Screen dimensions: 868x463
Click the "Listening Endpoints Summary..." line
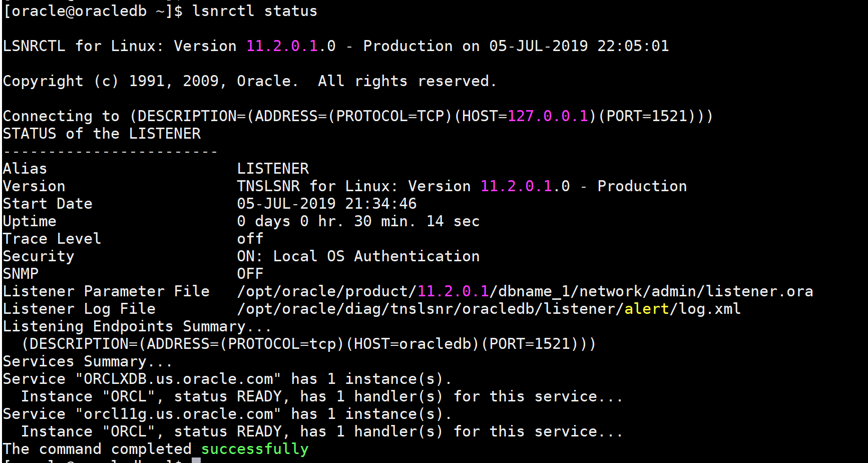[137, 326]
